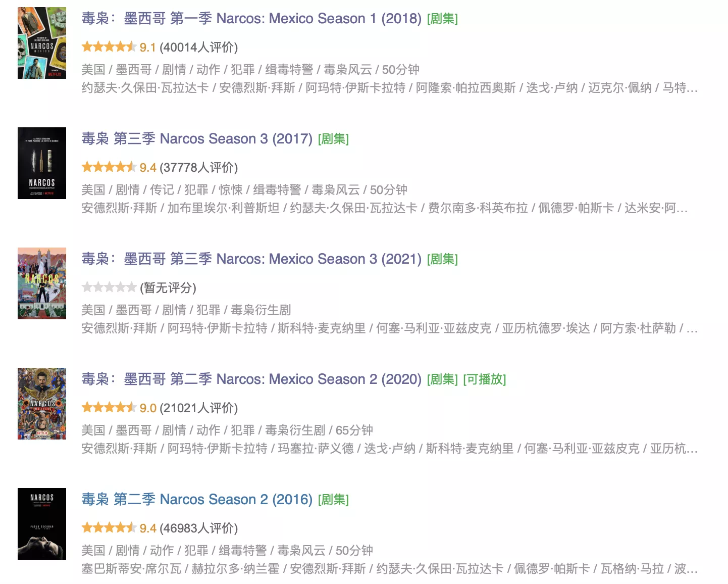Viewport: 728px width, 584px height.
Task: Click the Narcos Season 2 (2016) poster thumbnail
Action: (42, 524)
